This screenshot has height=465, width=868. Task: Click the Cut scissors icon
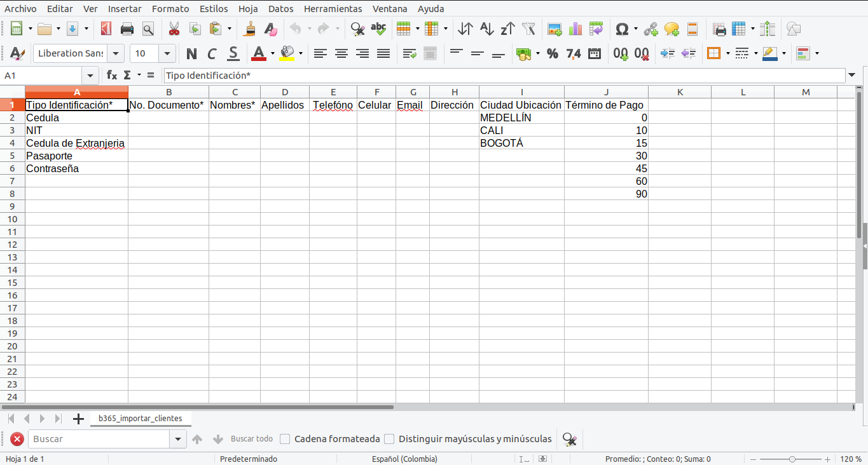(x=174, y=29)
